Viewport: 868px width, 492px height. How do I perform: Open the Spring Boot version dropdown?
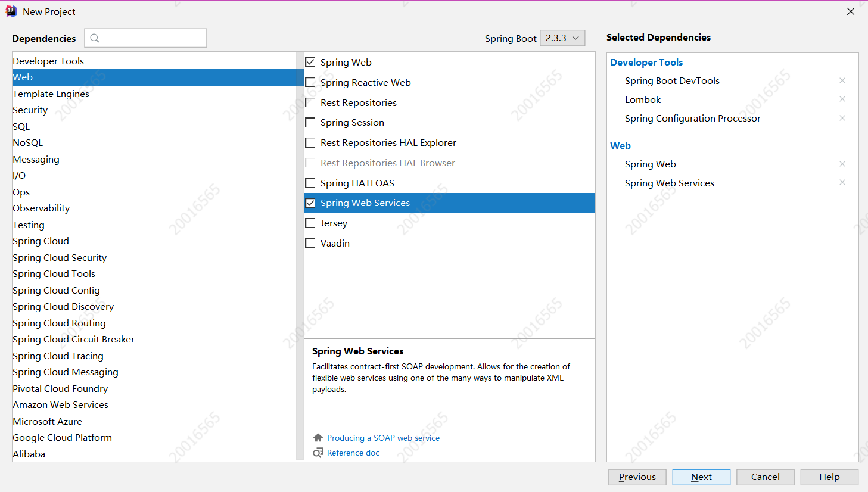coord(562,38)
